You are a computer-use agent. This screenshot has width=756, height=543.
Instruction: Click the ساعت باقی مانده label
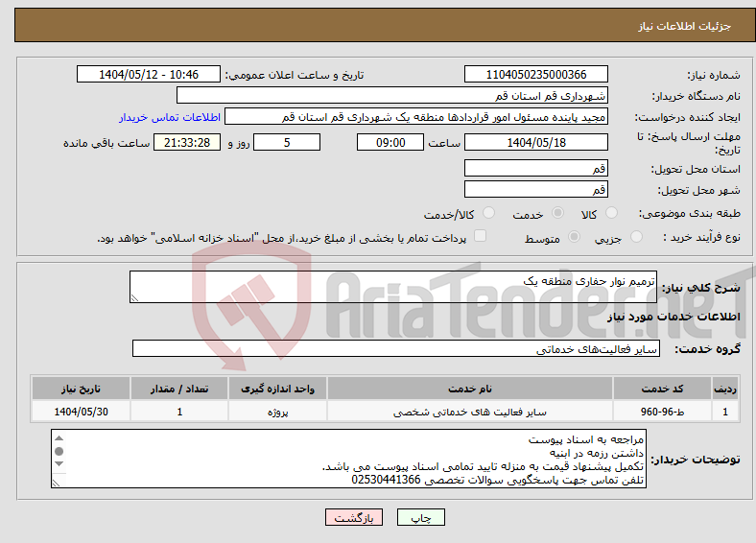coord(106,143)
